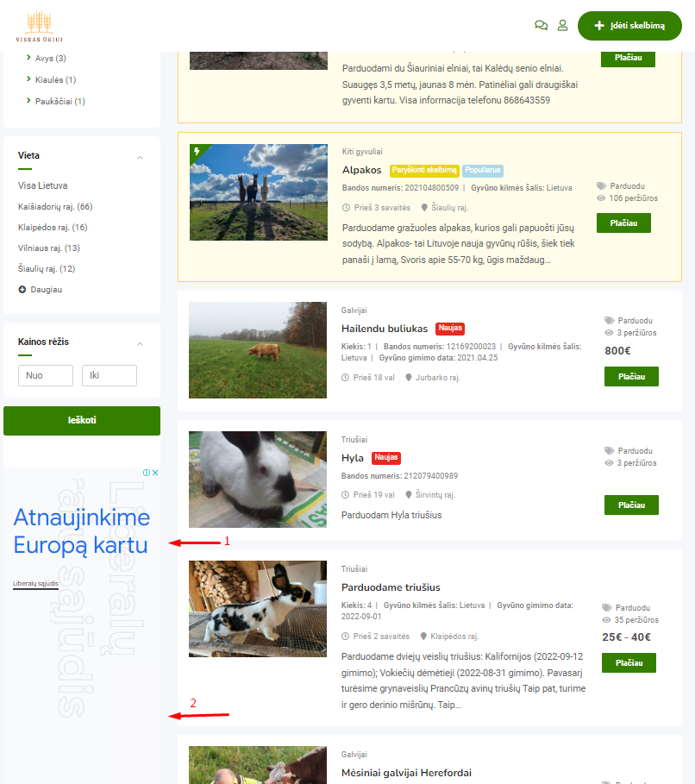Select Kaišiadorių raj. (66) location filter
The width and height of the screenshot is (695, 784).
pos(55,206)
